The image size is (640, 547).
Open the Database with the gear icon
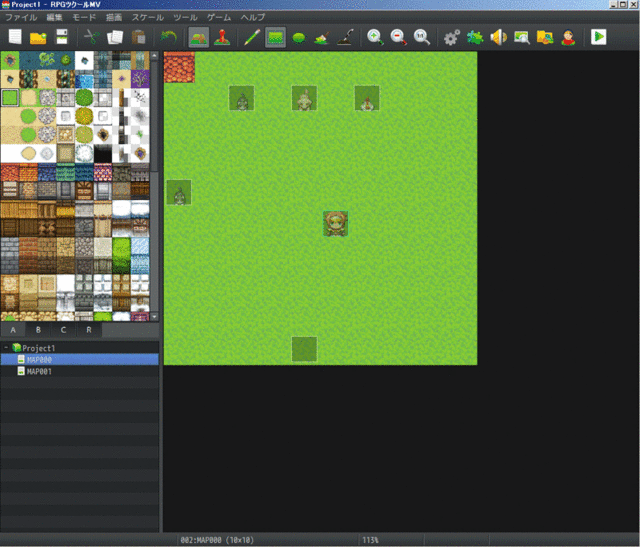click(452, 38)
